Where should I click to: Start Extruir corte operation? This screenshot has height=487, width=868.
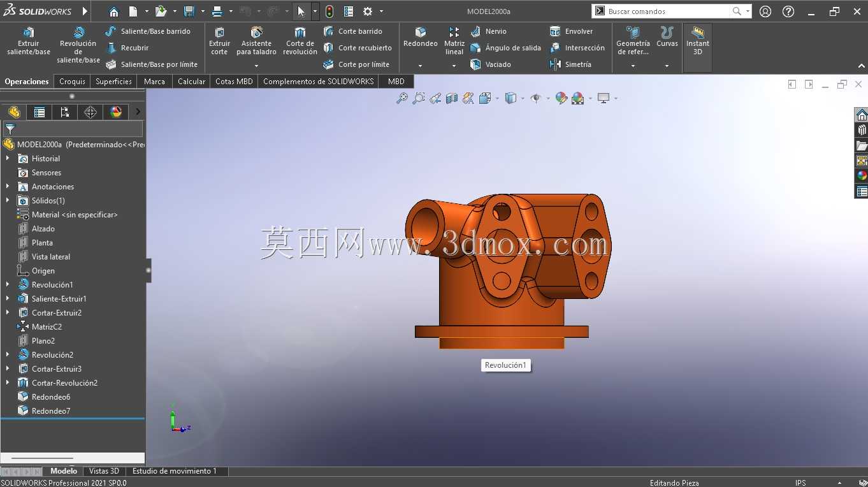[x=219, y=41]
